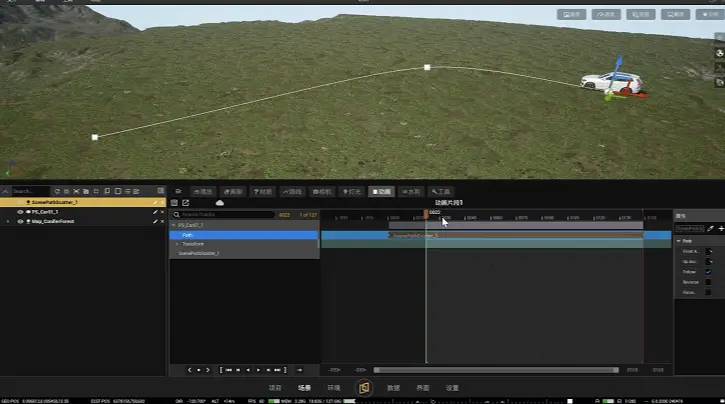The image size is (725, 404).
Task: Click the grey section range bar above the Path clip
Action: pos(516,225)
